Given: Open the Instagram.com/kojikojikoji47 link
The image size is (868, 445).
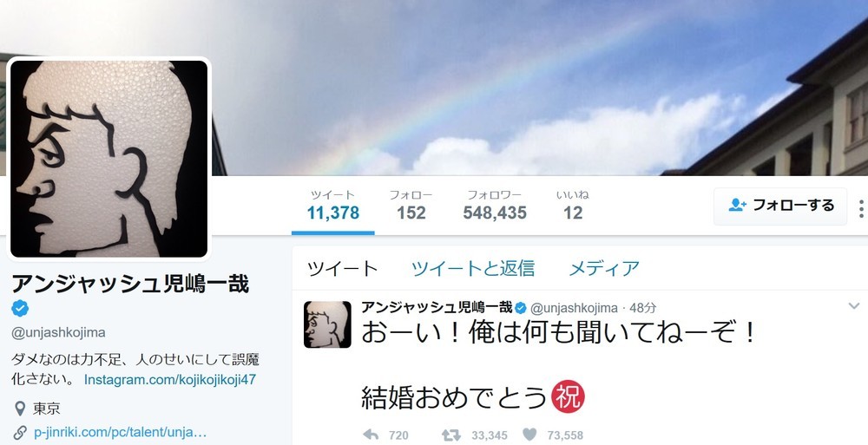Looking at the screenshot, I should pyautogui.click(x=170, y=380).
